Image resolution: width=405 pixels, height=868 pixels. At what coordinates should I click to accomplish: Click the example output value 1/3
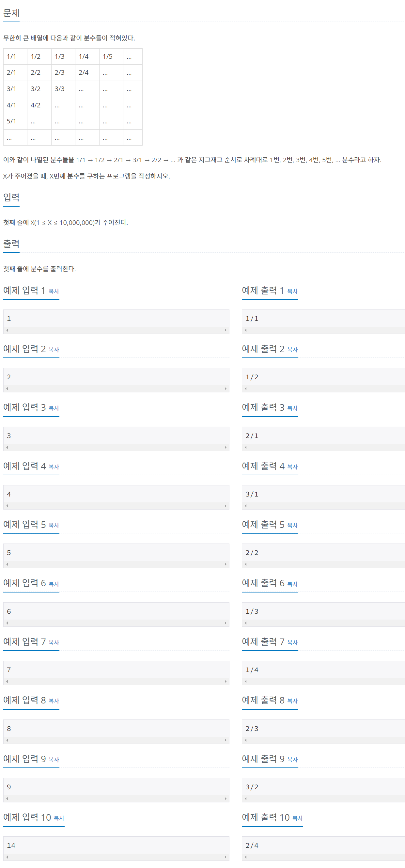click(252, 611)
